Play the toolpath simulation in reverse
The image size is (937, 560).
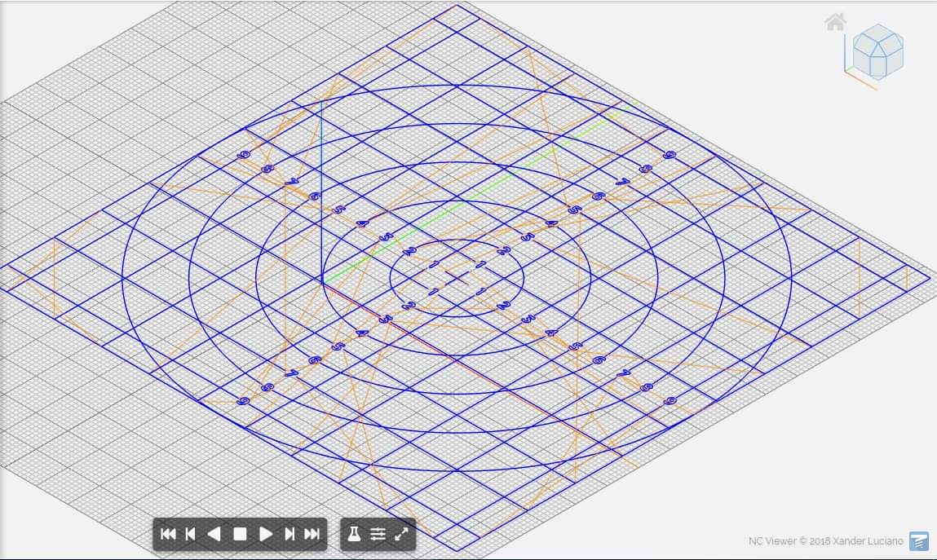(x=214, y=534)
